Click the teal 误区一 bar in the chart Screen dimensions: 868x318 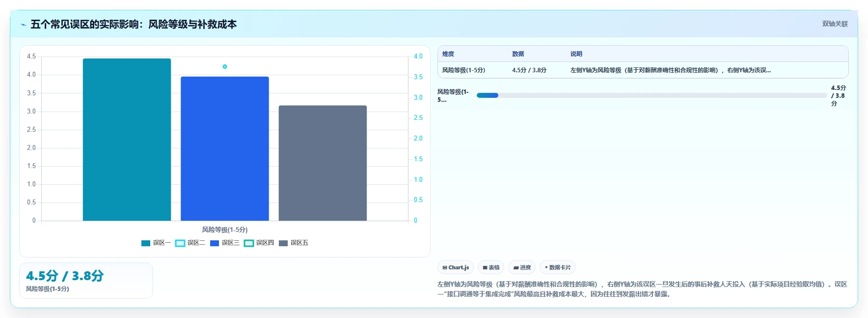pos(127,140)
